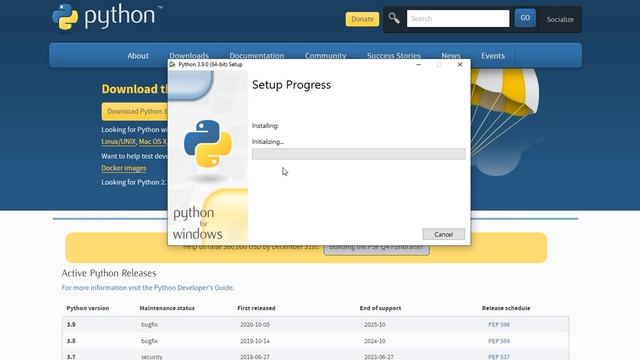Click the magnifying glass search icon

(x=394, y=18)
